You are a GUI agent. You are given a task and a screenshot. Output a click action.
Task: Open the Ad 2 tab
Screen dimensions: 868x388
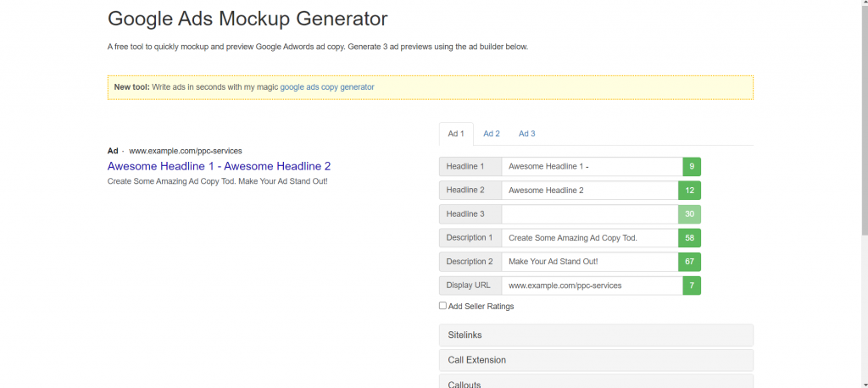492,133
